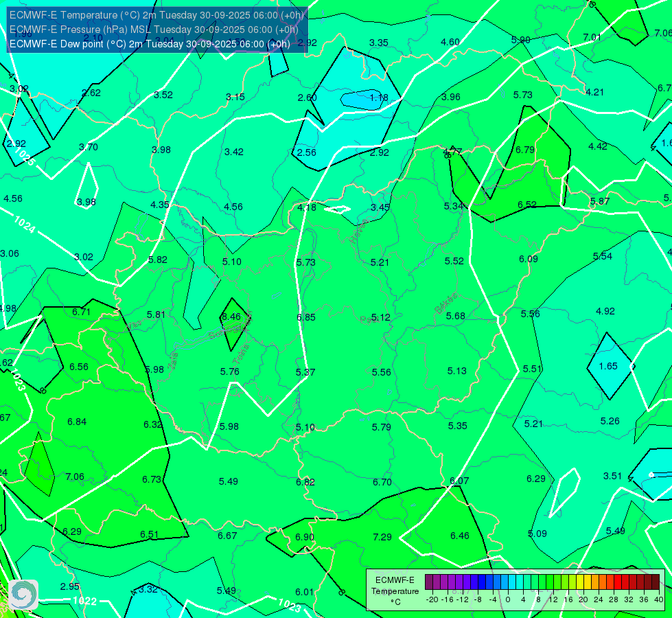Click the 6.79 temperature value
Screen dimensions: 672x618
525,150
